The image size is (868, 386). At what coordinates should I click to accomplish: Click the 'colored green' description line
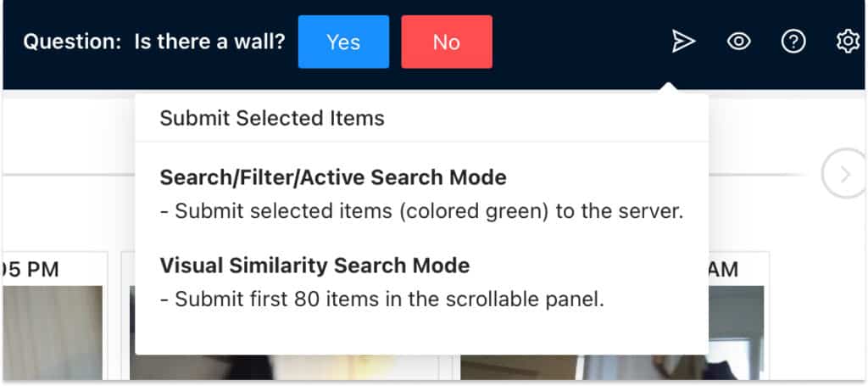[x=421, y=211]
